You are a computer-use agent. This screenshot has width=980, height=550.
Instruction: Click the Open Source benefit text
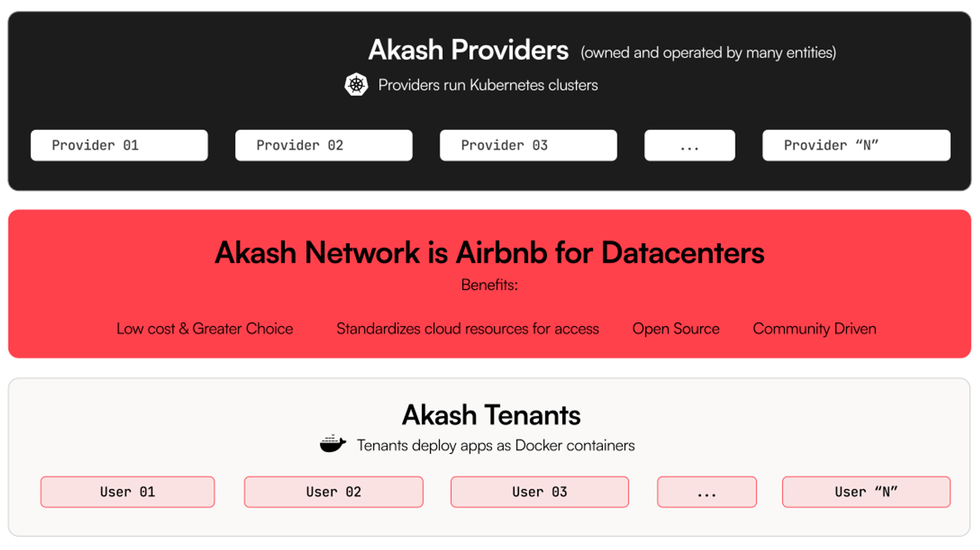coord(676,329)
